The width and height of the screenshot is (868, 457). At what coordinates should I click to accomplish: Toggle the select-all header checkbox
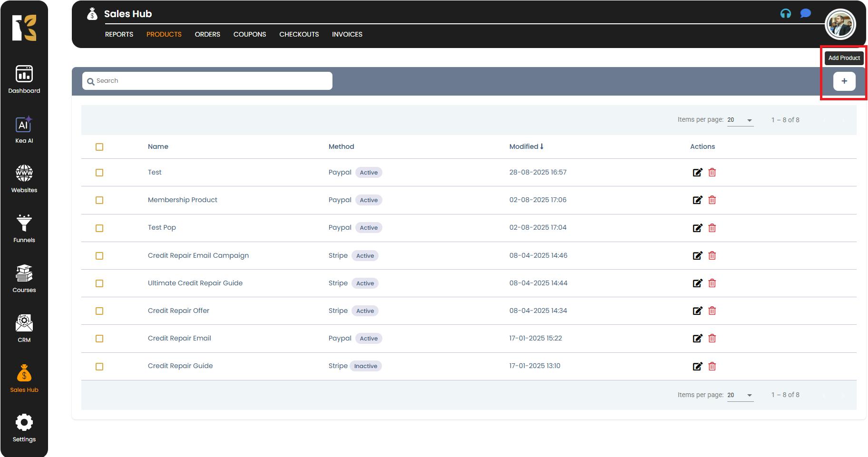(x=99, y=147)
